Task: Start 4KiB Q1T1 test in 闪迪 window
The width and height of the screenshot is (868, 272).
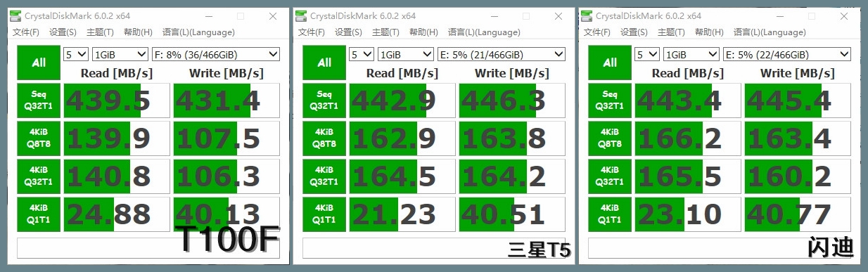Action: 610,214
